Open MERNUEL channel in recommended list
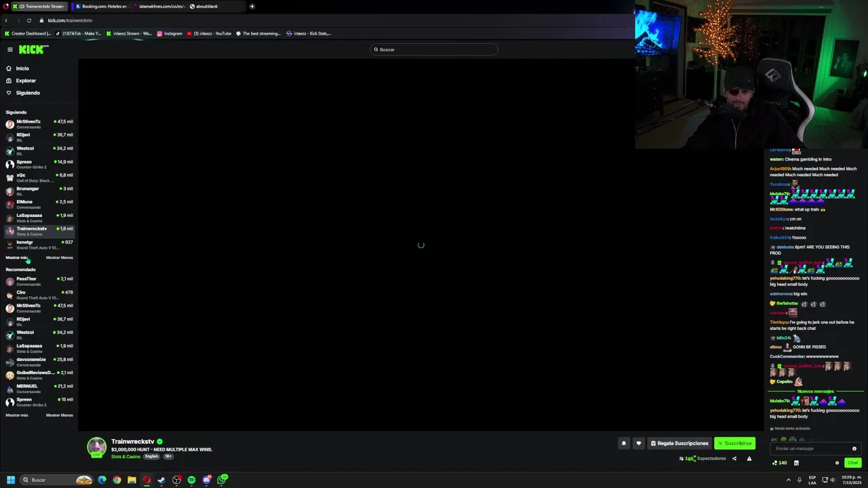Viewport: 868px width, 488px height. pyautogui.click(x=39, y=388)
